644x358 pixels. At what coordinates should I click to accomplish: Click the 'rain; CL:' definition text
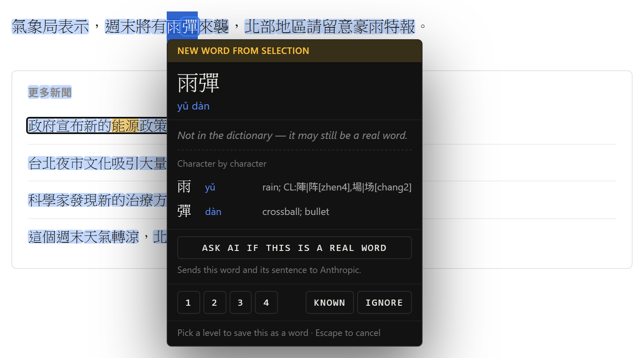[337, 187]
